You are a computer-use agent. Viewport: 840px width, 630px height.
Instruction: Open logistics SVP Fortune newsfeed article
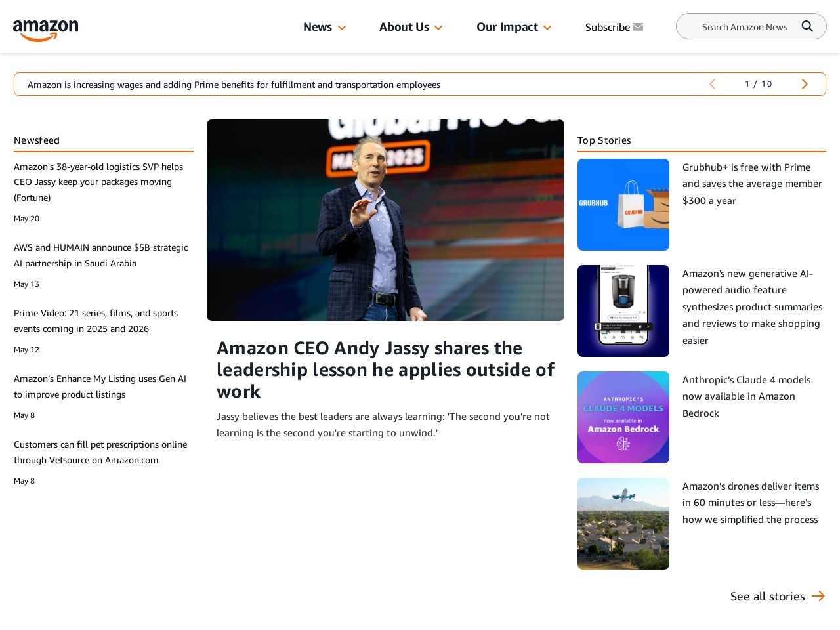click(x=98, y=182)
